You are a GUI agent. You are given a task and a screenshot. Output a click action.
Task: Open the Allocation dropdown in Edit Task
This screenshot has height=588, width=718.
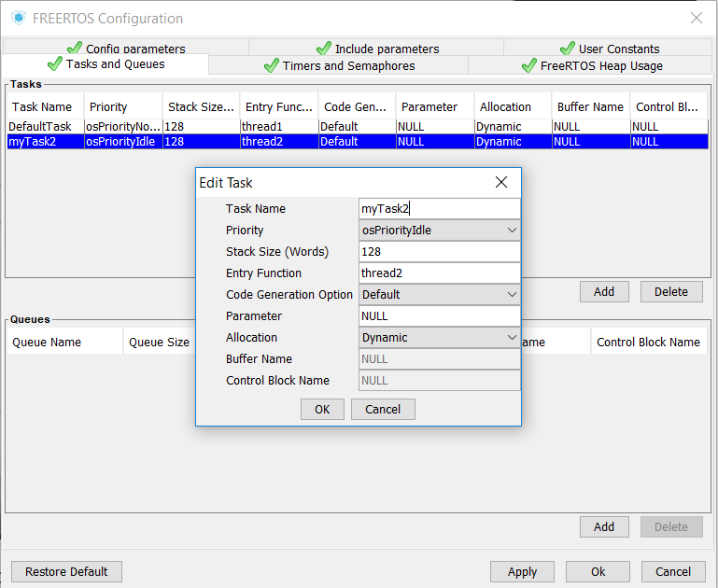coord(440,338)
